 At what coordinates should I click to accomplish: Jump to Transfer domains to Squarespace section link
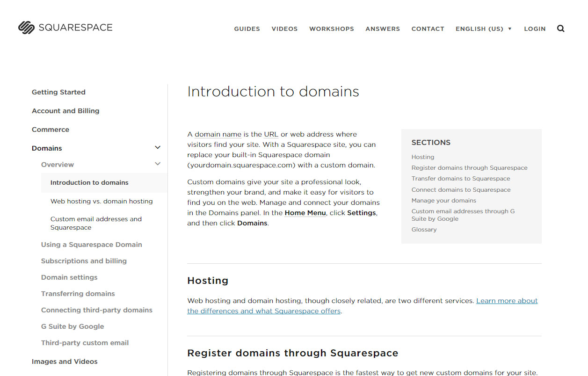[461, 179]
